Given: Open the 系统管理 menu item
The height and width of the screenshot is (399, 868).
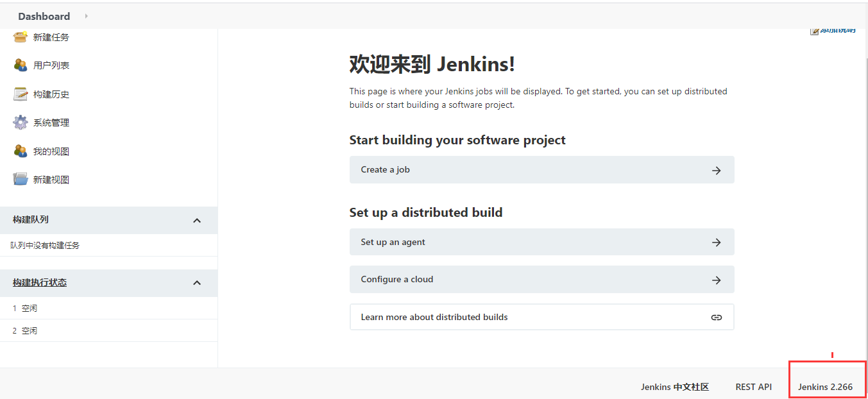Looking at the screenshot, I should coord(51,123).
